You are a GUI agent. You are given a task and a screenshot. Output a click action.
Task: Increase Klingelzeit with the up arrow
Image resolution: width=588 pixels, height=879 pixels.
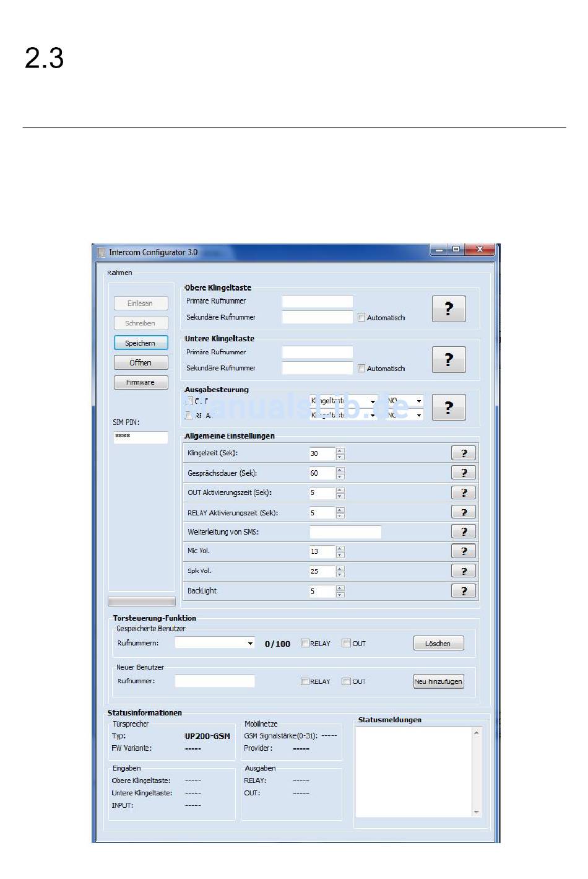[340, 450]
